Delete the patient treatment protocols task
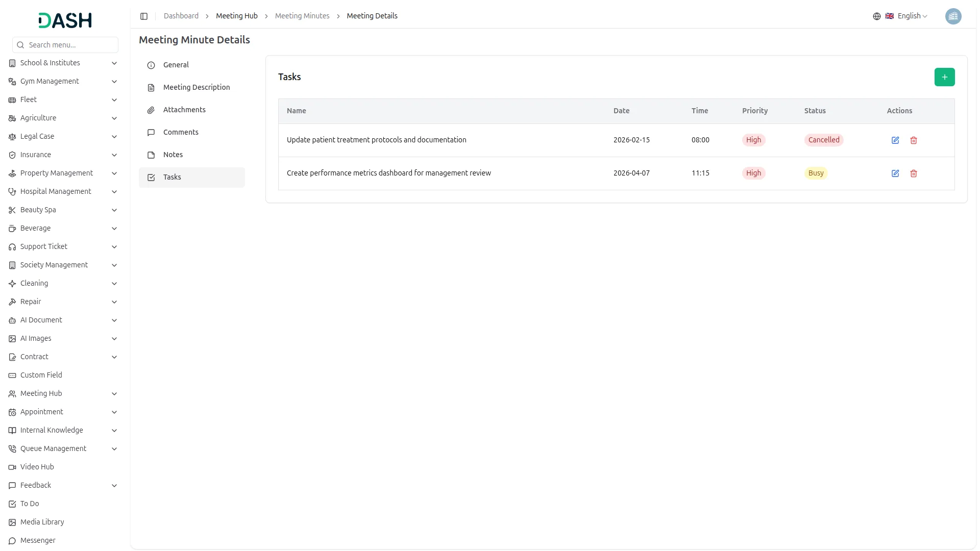Image resolution: width=980 pixels, height=551 pixels. click(x=913, y=140)
